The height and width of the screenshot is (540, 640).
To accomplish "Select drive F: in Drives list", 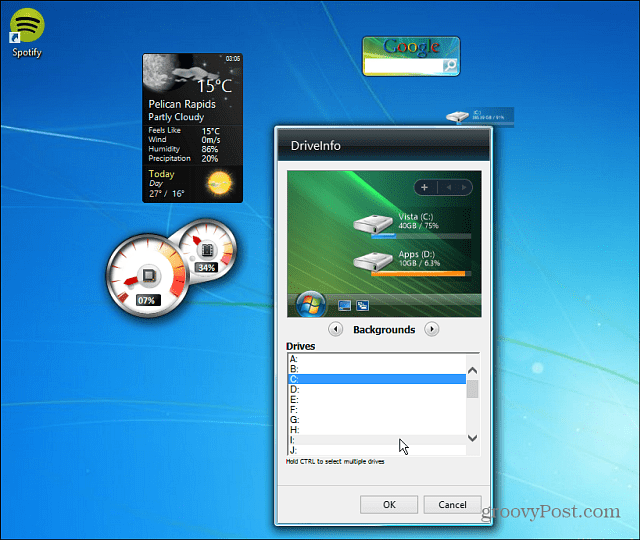I will pos(377,409).
